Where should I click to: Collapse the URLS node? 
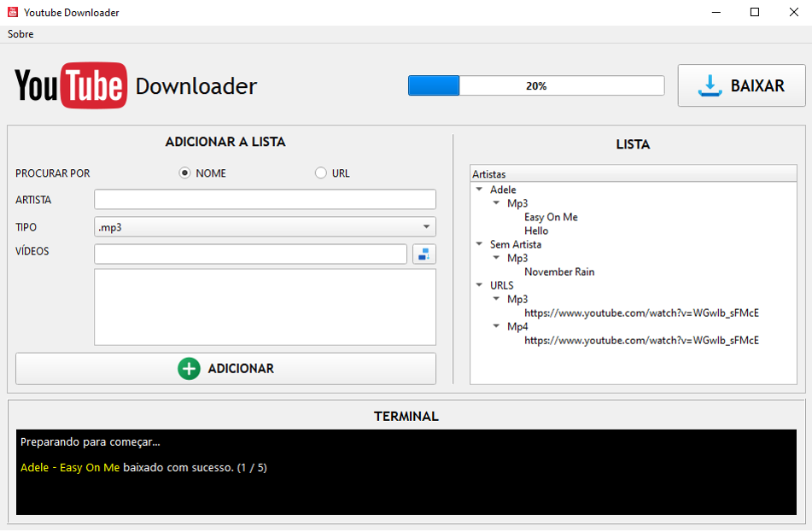479,285
